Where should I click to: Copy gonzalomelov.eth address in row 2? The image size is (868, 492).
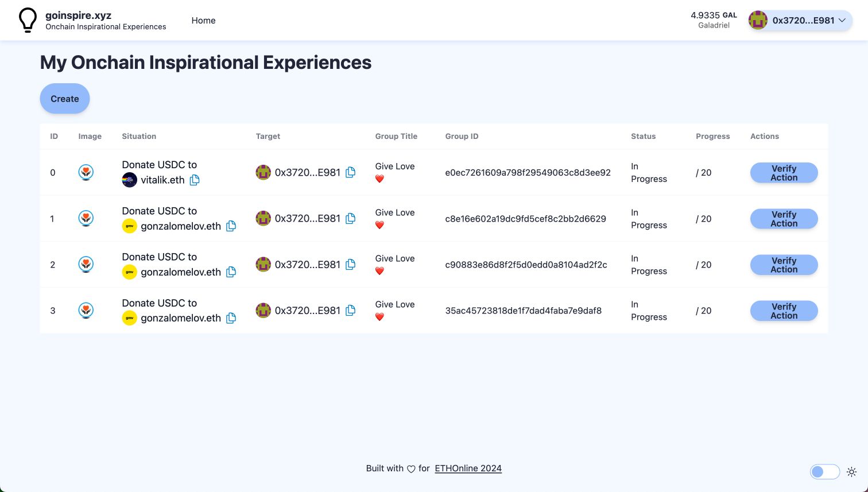pos(231,272)
